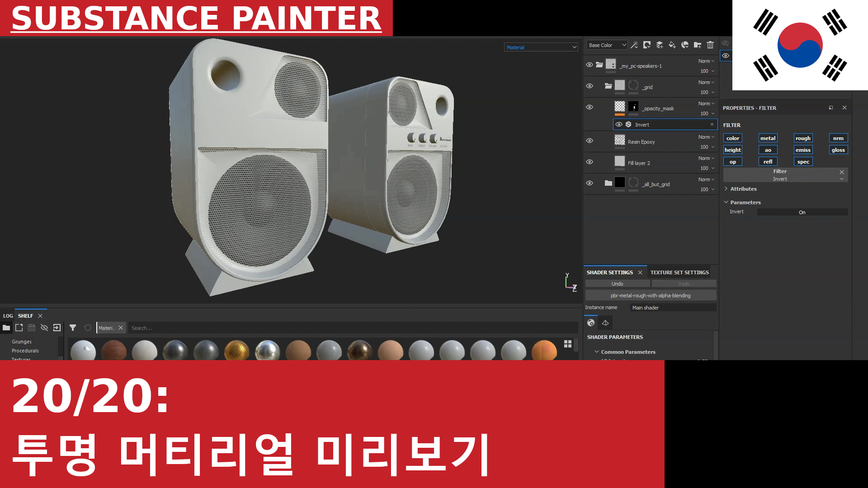This screenshot has height=488, width=868.
Task: Click the add mask icon in layers toolbar
Action: pyautogui.click(x=647, y=45)
